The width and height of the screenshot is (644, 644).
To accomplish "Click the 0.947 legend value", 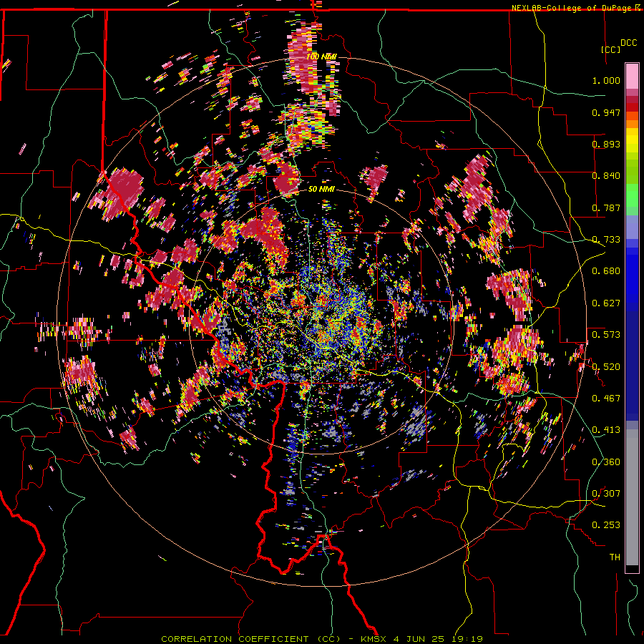I will [606, 112].
